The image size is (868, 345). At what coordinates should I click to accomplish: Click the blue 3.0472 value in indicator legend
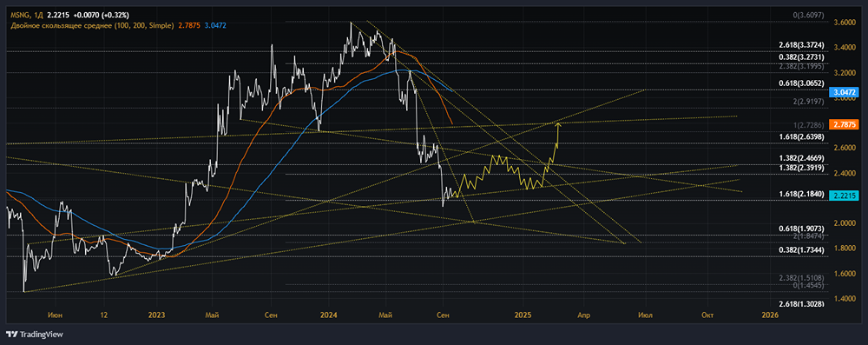point(215,25)
